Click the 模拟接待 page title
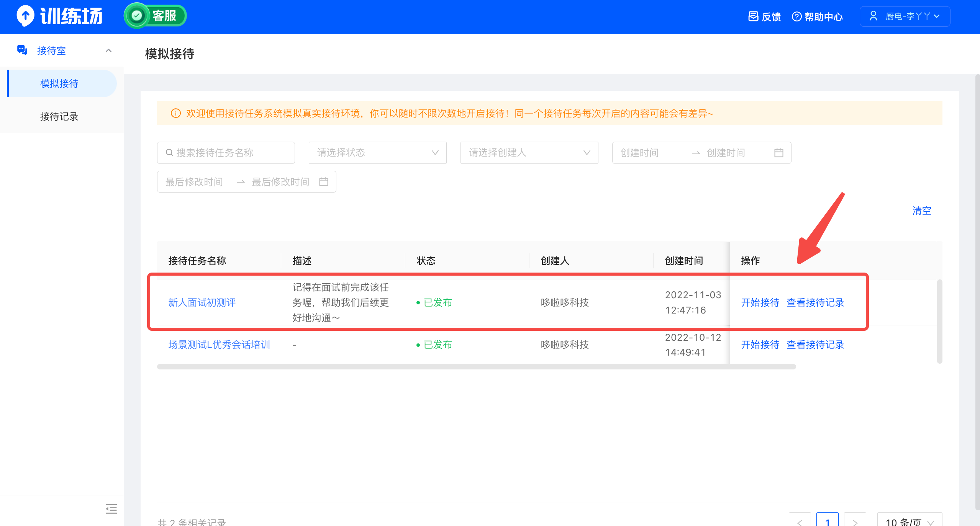Screen dimensions: 980x526 click(169, 54)
